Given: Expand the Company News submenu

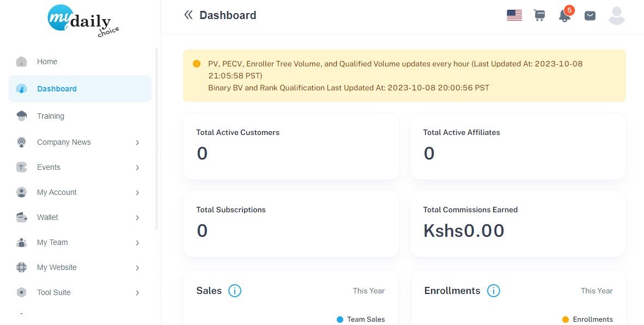Looking at the screenshot, I should pyautogui.click(x=80, y=143).
